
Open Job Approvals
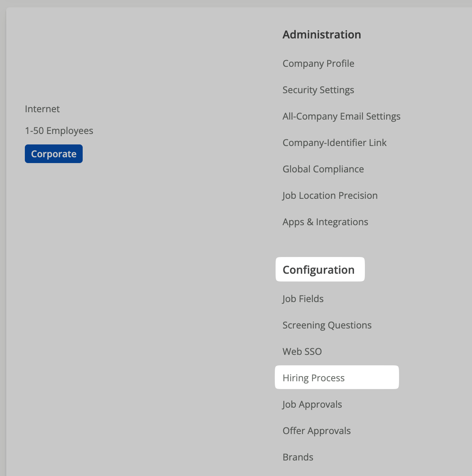(x=312, y=404)
